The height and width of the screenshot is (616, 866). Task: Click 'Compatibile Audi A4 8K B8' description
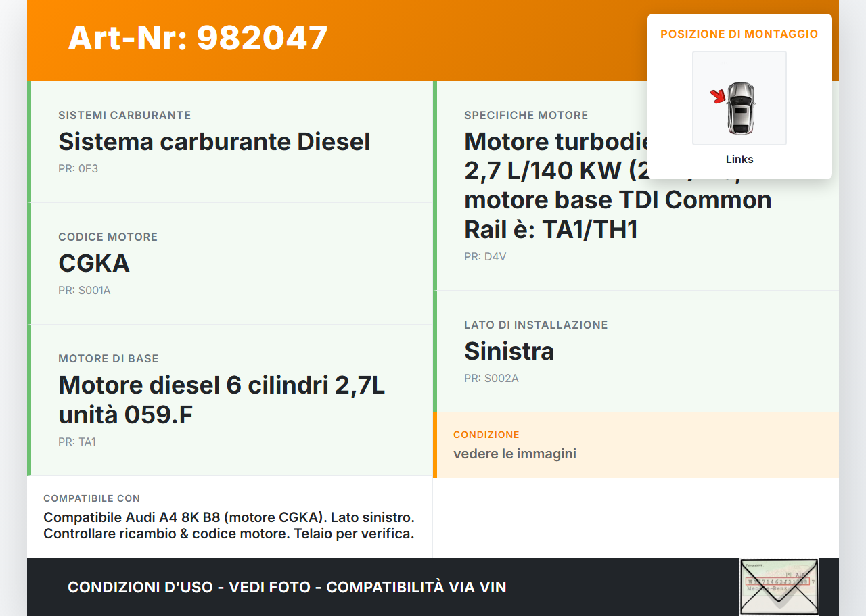click(x=229, y=525)
